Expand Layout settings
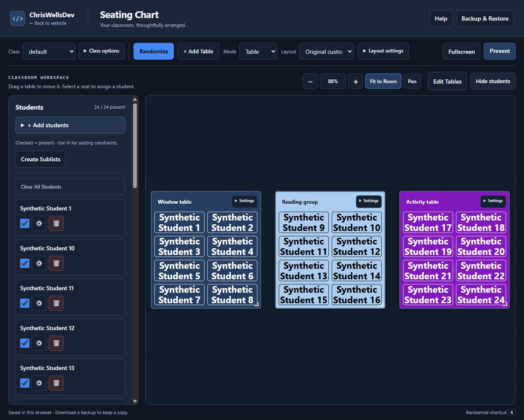Screen dimensions: 524x420 click(383, 51)
